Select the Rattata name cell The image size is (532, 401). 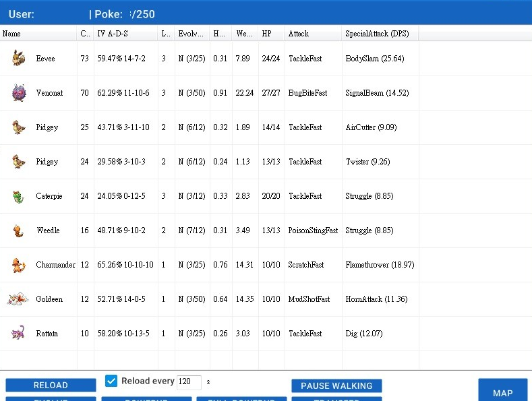pos(47,333)
